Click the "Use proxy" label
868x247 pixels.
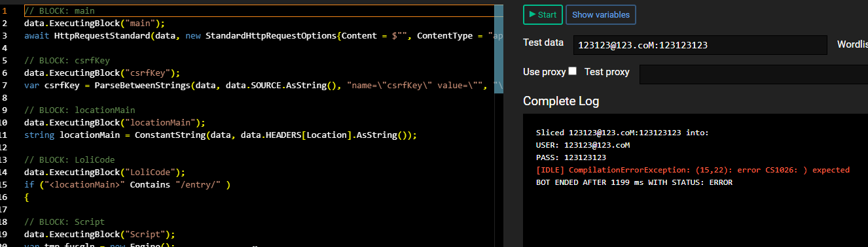[x=544, y=71]
